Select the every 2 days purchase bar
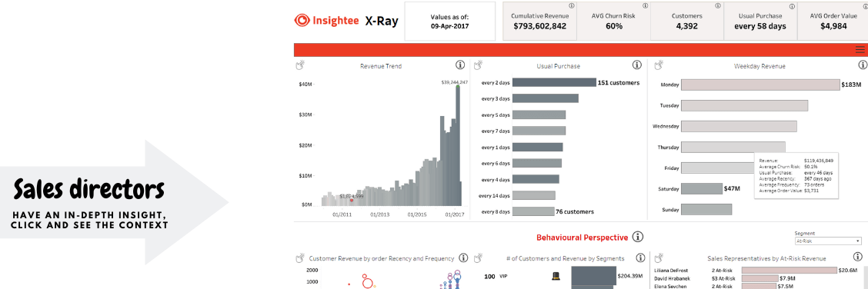 pos(553,82)
